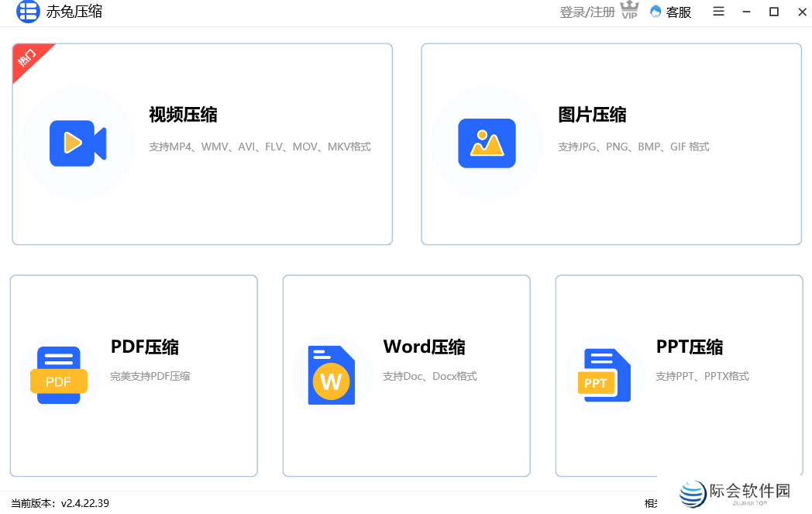Select the blue video camera icon for 视频压缩
The width and height of the screenshot is (812, 514).
(77, 144)
